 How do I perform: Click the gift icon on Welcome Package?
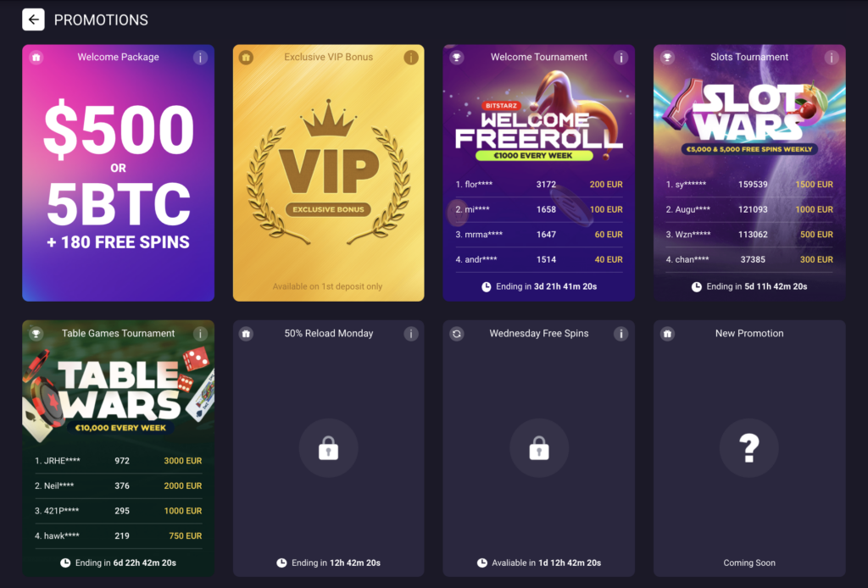point(36,58)
